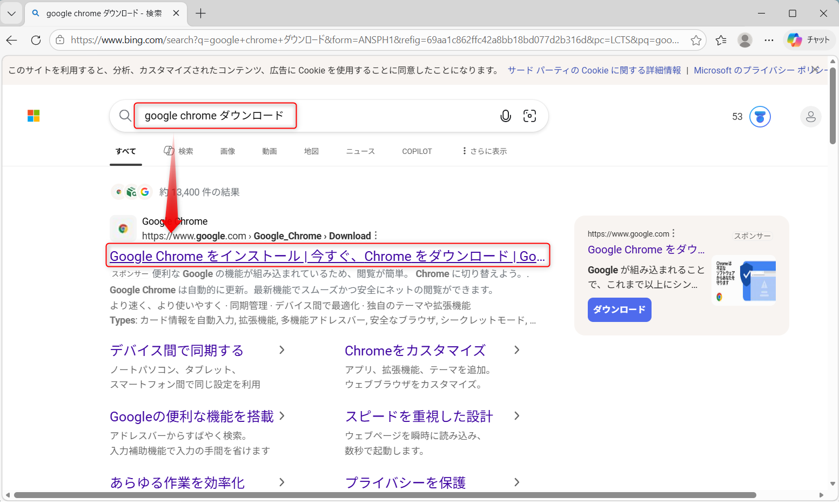839x504 pixels.
Task: Add this page to favorites star
Action: click(696, 40)
